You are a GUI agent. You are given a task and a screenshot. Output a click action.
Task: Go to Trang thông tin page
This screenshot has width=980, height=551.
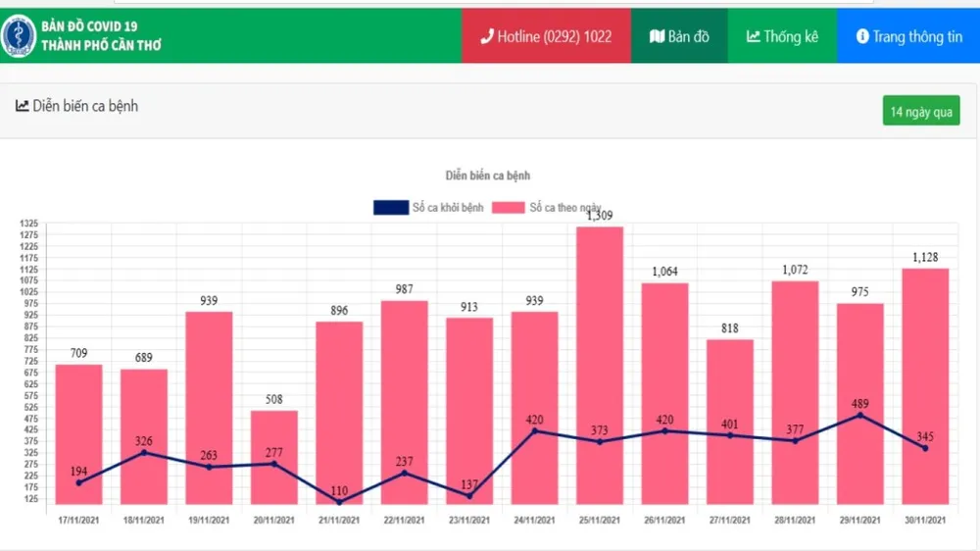pyautogui.click(x=908, y=36)
